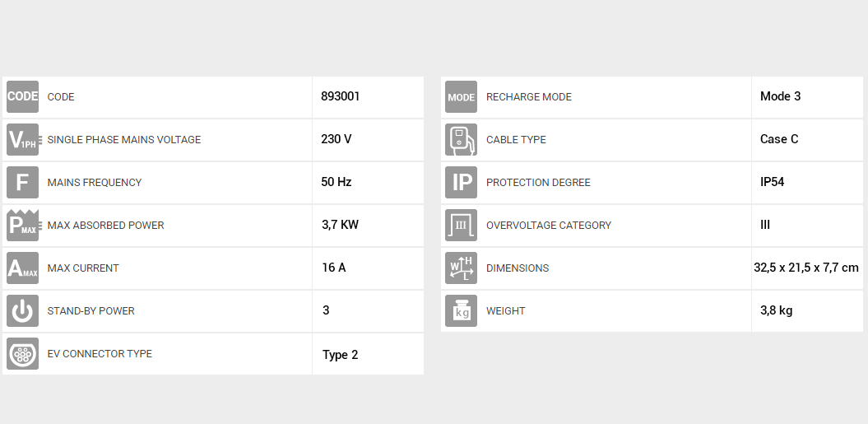Viewport: 868px width, 424px height.
Task: Click the max current A icon
Action: (23, 268)
